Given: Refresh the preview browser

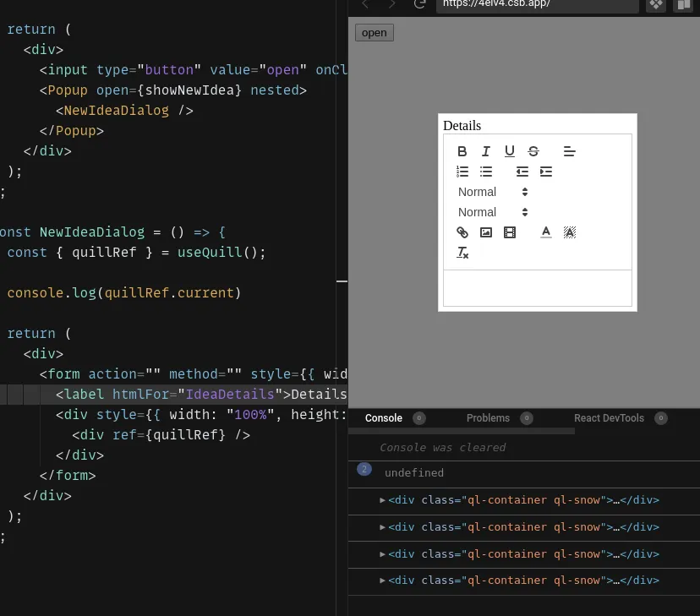Looking at the screenshot, I should pos(419,4).
